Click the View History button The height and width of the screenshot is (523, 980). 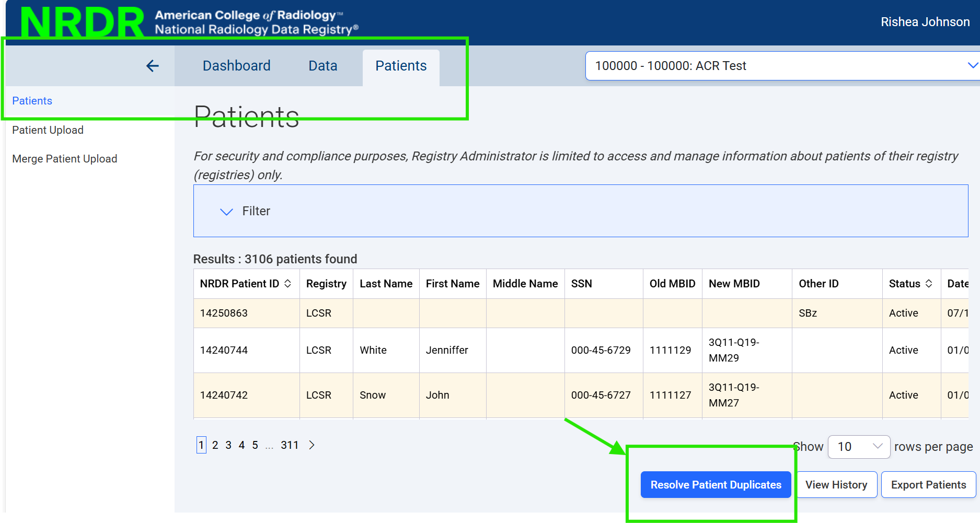tap(836, 485)
